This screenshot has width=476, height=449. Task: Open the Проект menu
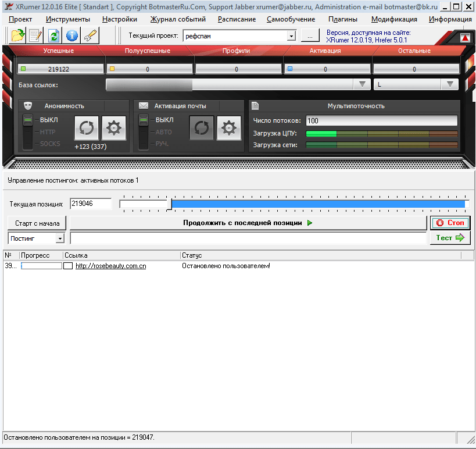(20, 19)
